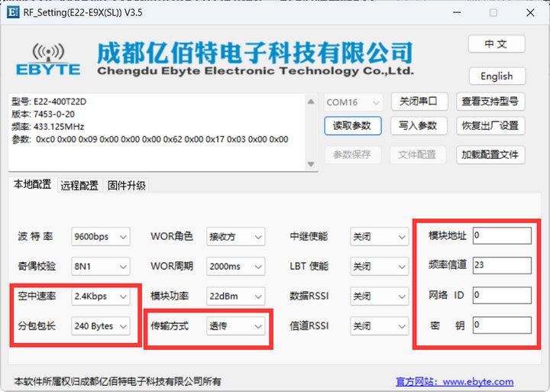This screenshot has height=392, width=550.
Task: Minimize the RF_Setting window
Action: [457, 13]
